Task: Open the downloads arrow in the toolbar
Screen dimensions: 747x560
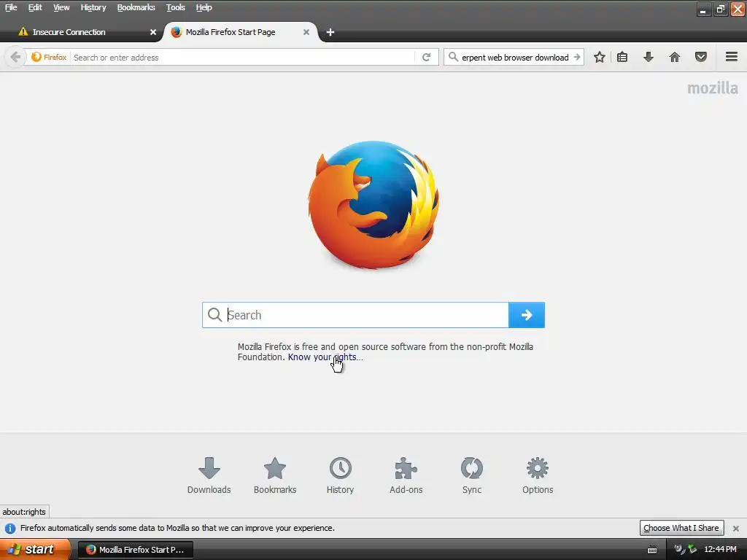Action: pyautogui.click(x=649, y=57)
